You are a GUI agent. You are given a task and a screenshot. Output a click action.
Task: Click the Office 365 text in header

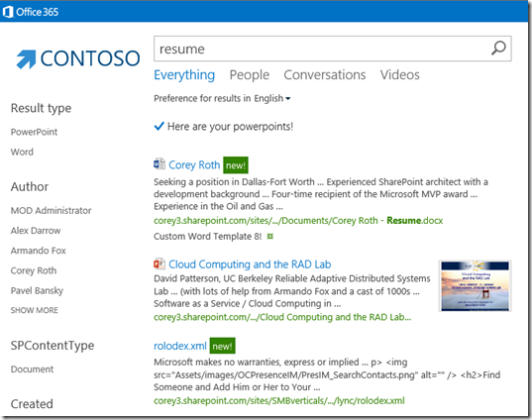pos(38,12)
